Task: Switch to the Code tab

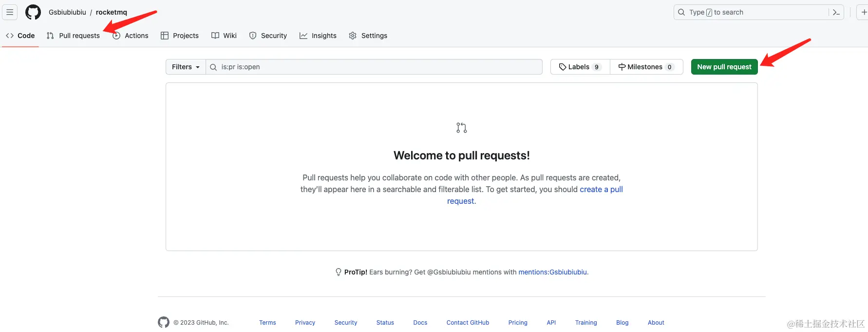Action: (x=20, y=36)
